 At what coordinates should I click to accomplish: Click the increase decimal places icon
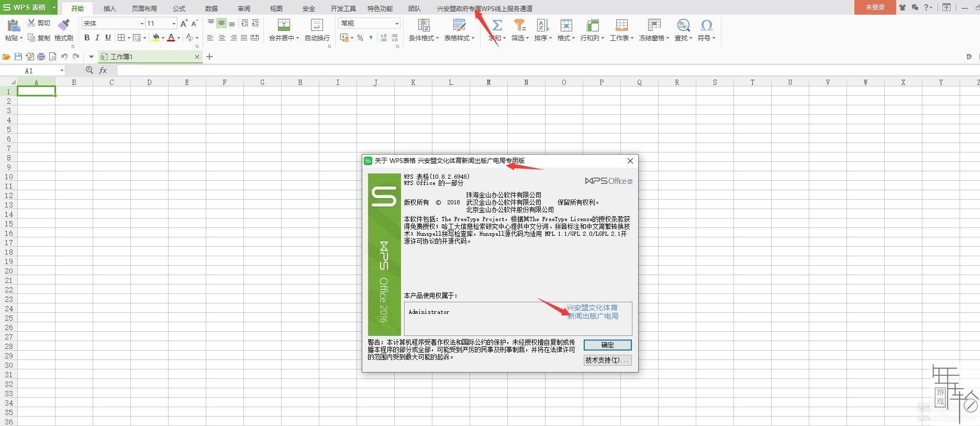(384, 38)
